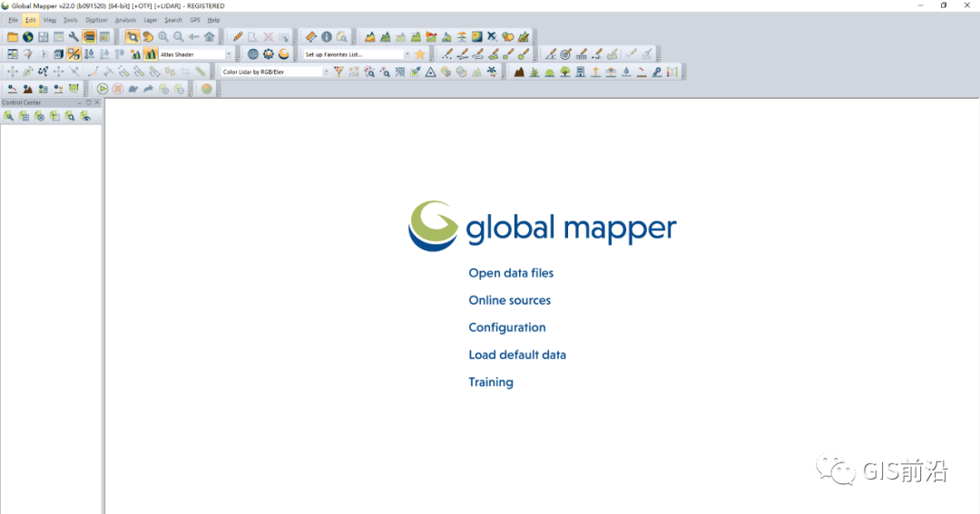
Task: Click the tree vegetation classify icon
Action: pos(565,72)
